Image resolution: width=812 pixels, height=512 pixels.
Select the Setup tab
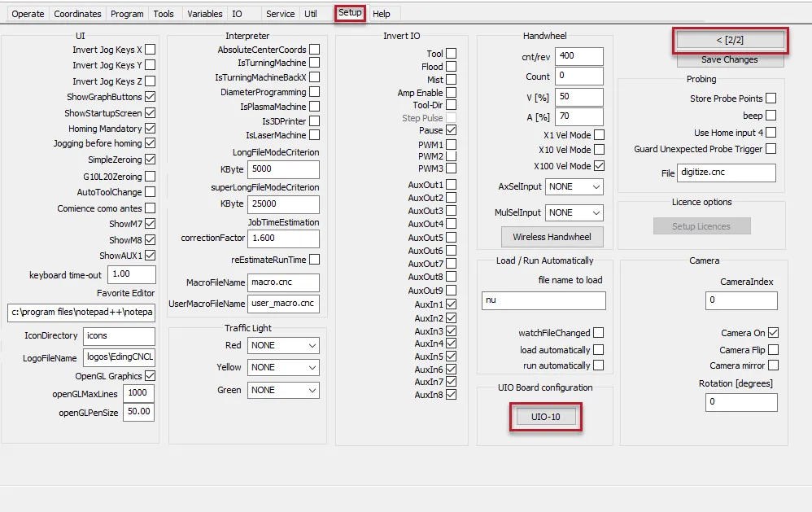pyautogui.click(x=350, y=13)
